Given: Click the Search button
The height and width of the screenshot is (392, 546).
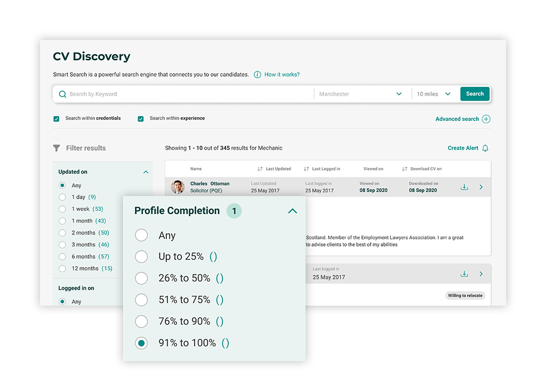Looking at the screenshot, I should [475, 94].
